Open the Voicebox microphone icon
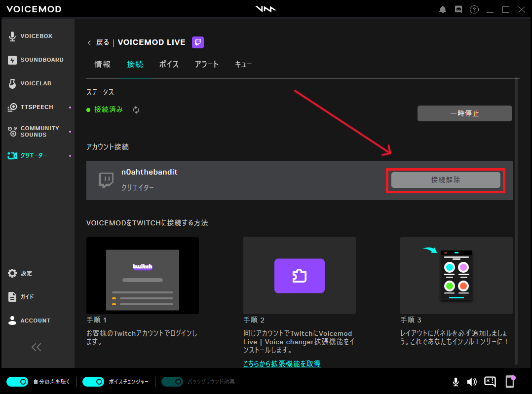 (12, 36)
